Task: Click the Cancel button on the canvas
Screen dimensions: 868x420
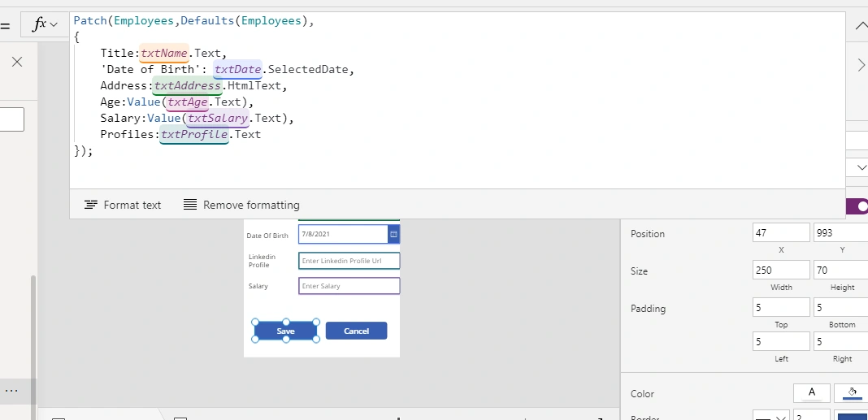Action: tap(356, 331)
